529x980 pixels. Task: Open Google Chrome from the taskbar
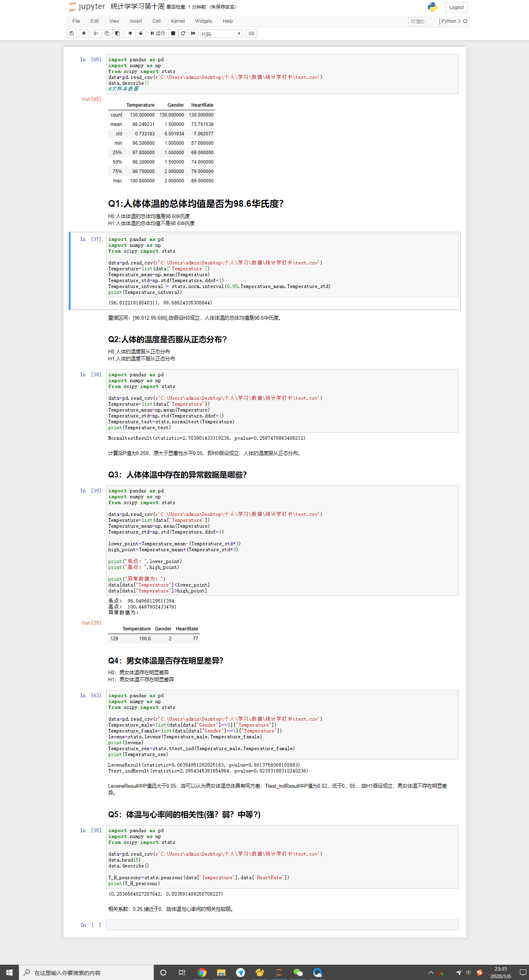(x=202, y=973)
